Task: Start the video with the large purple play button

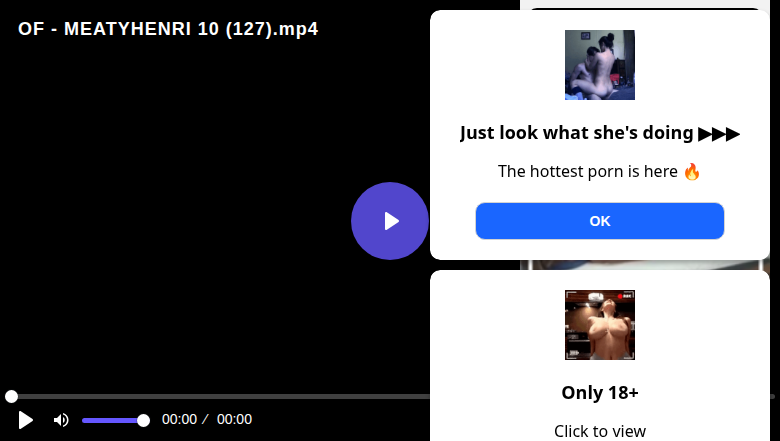Action: pyautogui.click(x=390, y=221)
